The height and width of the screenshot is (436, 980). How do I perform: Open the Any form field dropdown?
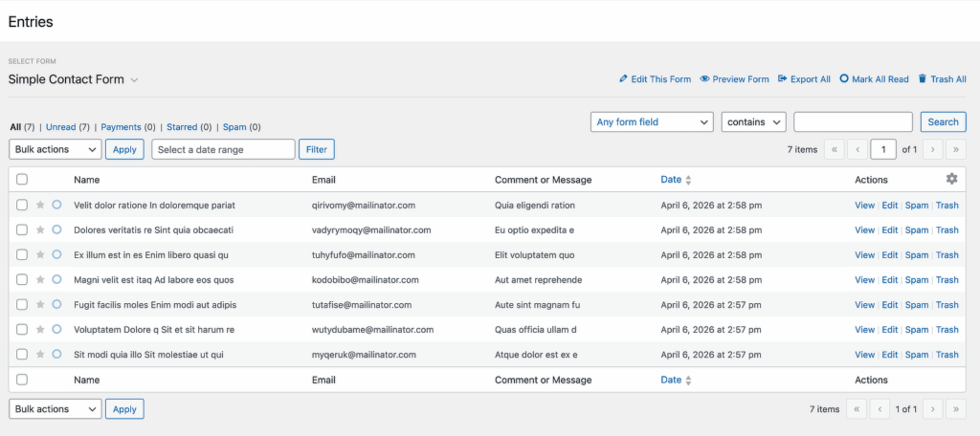click(652, 121)
